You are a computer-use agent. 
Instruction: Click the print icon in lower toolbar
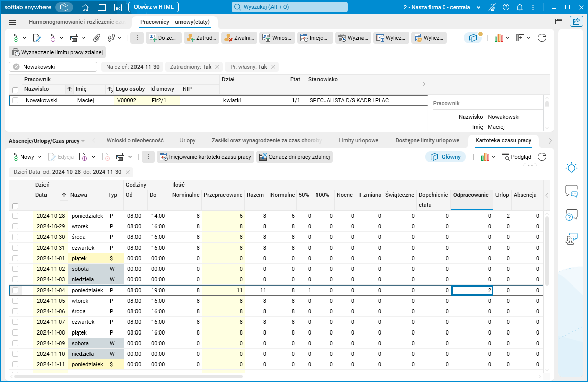click(120, 157)
